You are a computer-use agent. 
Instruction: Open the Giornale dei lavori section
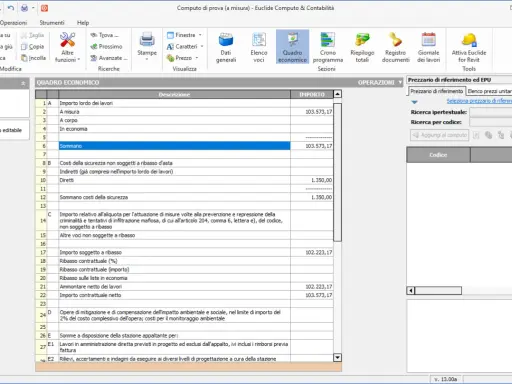point(429,47)
